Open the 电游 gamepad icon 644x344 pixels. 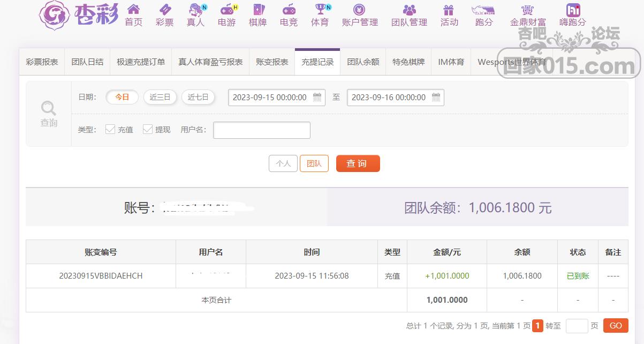pyautogui.click(x=227, y=10)
